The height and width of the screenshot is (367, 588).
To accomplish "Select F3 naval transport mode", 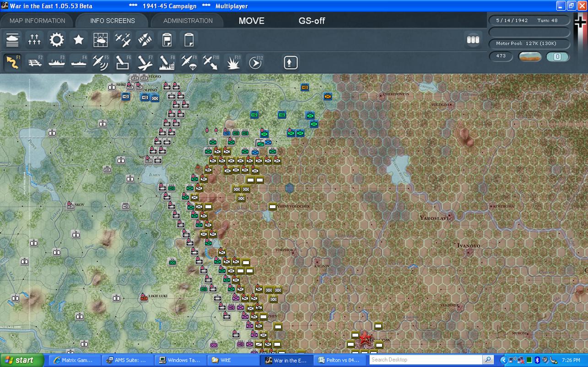I will pyautogui.click(x=57, y=62).
